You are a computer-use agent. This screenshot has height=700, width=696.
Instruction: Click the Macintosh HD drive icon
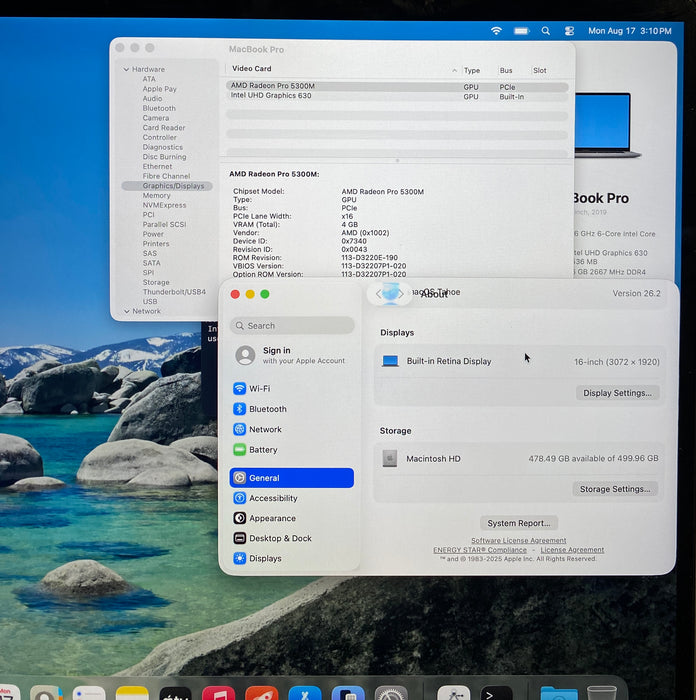click(x=389, y=458)
